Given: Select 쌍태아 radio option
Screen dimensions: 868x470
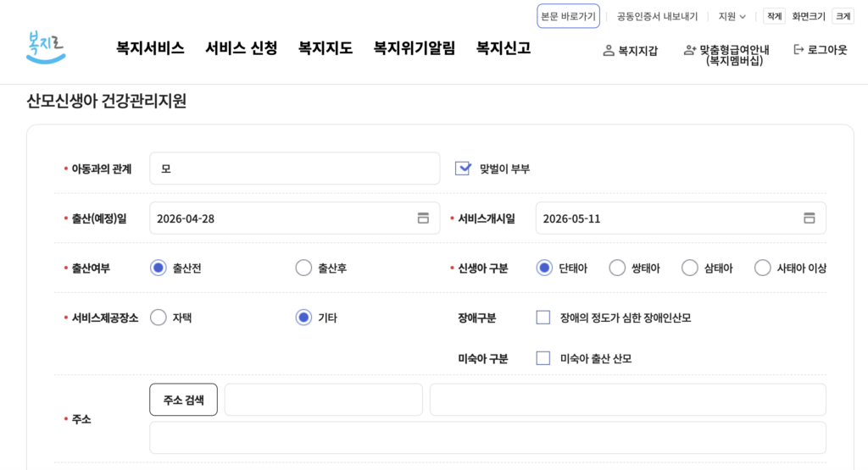Looking at the screenshot, I should 617,268.
